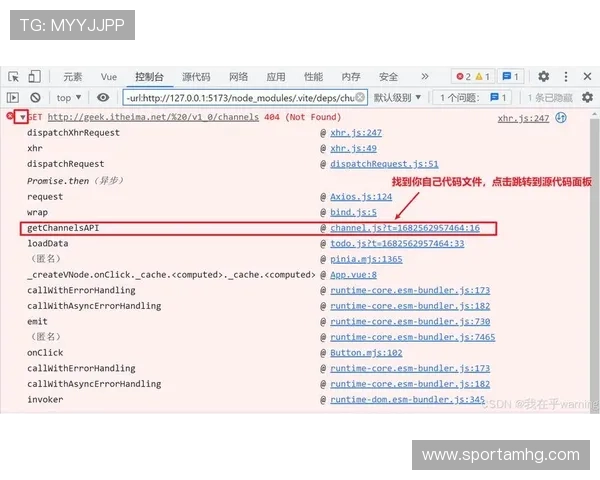Show the console sidebar panel icon
600x480 pixels.
pos(13,97)
